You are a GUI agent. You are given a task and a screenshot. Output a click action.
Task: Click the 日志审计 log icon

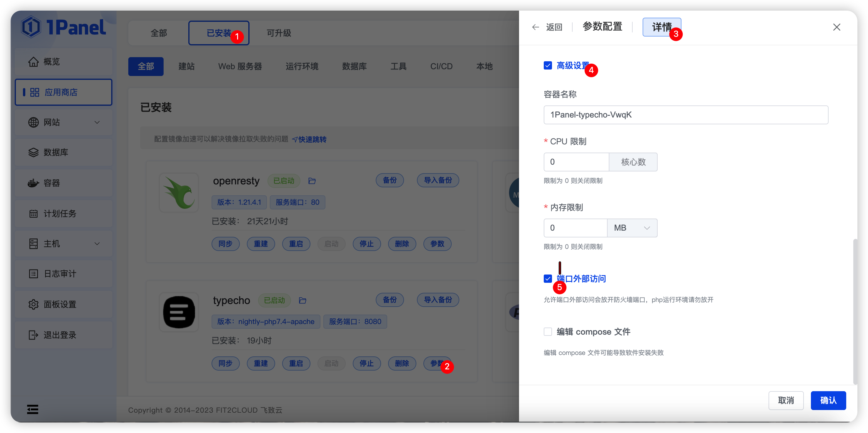coord(33,274)
